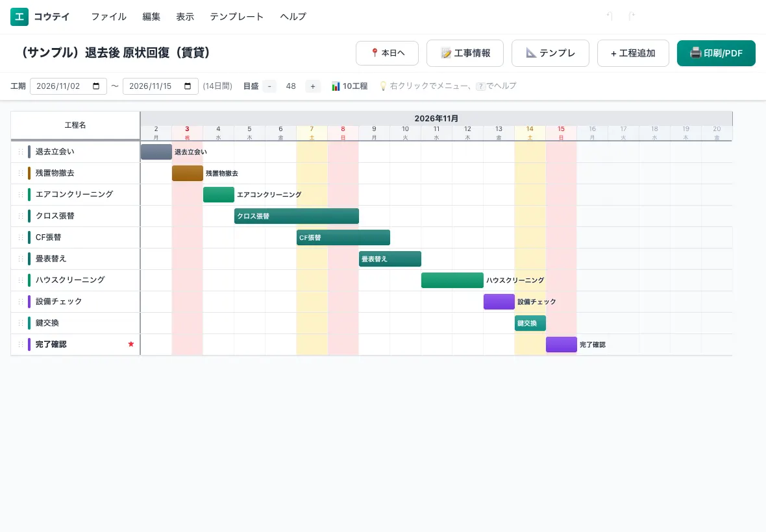
Task: Click day 15 Sunday header
Action: (561, 133)
